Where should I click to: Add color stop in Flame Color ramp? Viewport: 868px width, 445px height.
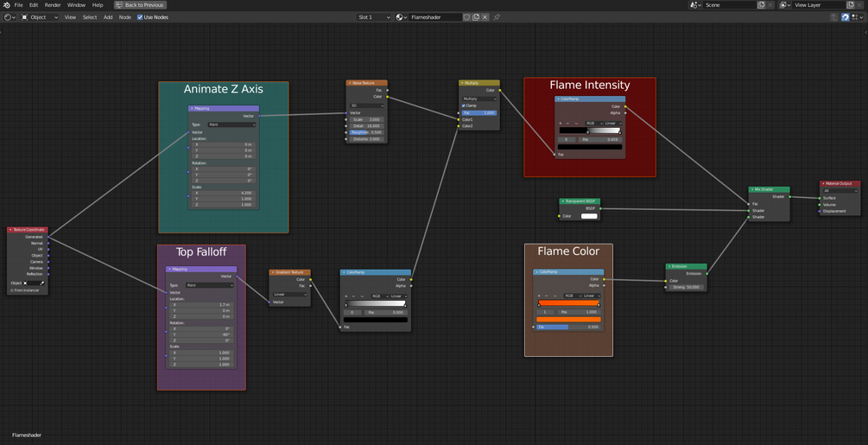click(539, 296)
